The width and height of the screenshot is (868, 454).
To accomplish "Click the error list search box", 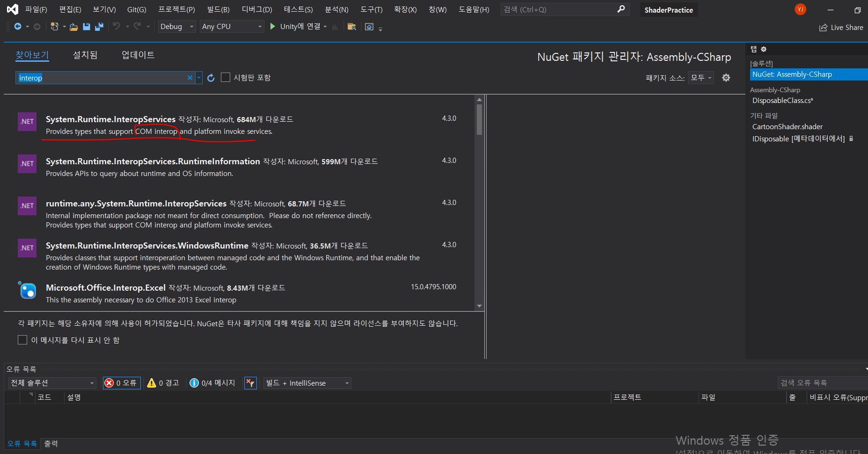I will [822, 383].
